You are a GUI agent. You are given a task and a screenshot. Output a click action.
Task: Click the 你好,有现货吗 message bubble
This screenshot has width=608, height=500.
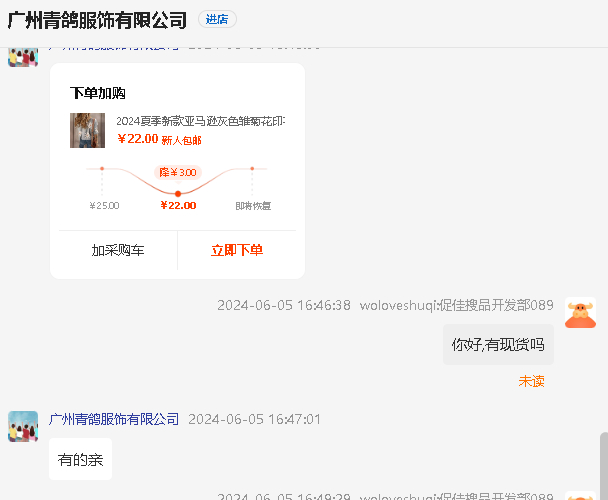point(498,345)
